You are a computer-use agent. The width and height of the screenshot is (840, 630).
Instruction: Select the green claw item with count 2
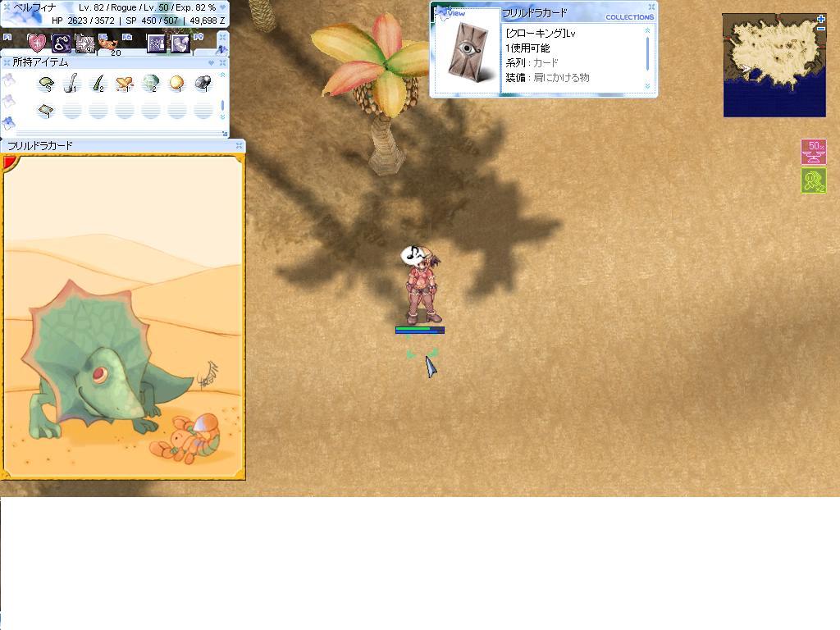[98, 84]
